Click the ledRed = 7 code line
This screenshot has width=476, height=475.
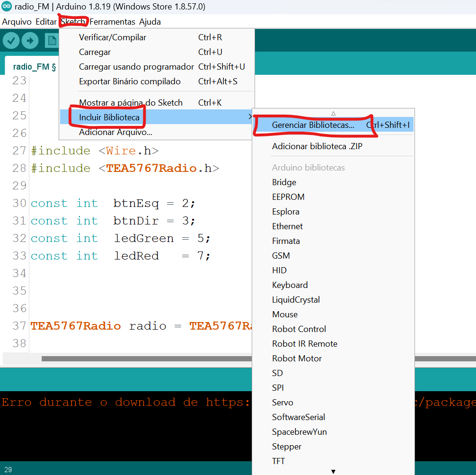[121, 256]
